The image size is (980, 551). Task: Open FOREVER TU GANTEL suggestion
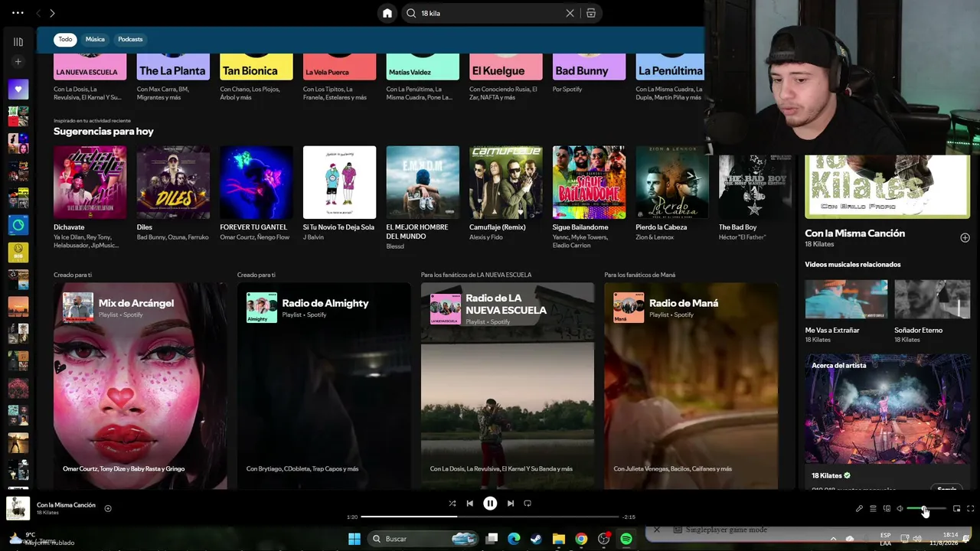(x=256, y=194)
